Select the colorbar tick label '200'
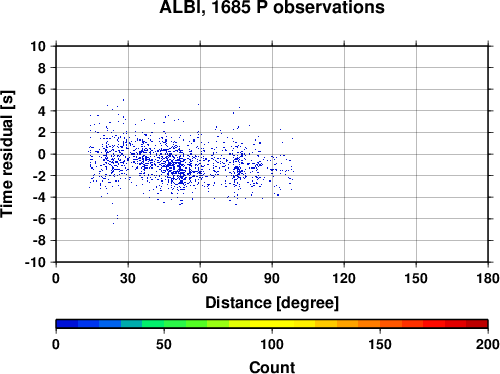This screenshot has height=374, width=500. pyautogui.click(x=488, y=344)
